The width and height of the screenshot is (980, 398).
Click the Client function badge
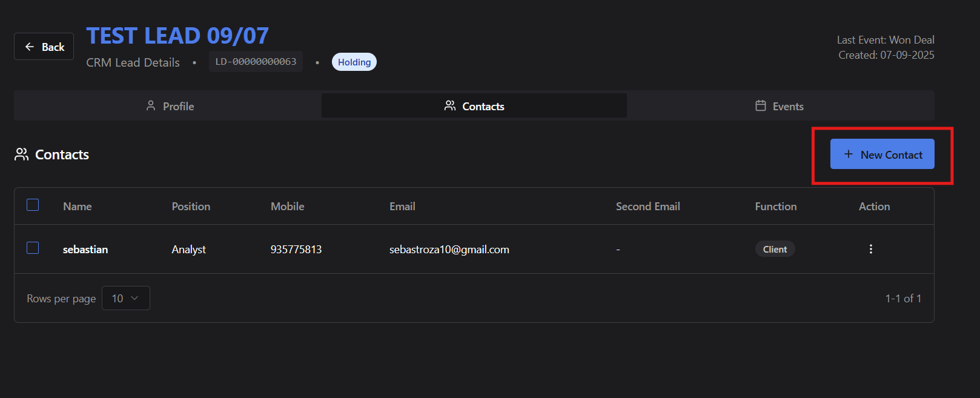pos(775,249)
